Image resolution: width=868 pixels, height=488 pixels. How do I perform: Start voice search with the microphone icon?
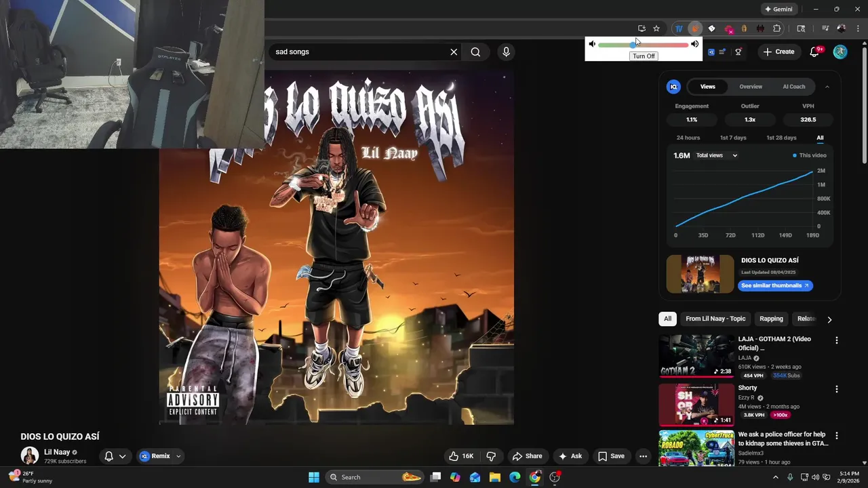click(506, 52)
